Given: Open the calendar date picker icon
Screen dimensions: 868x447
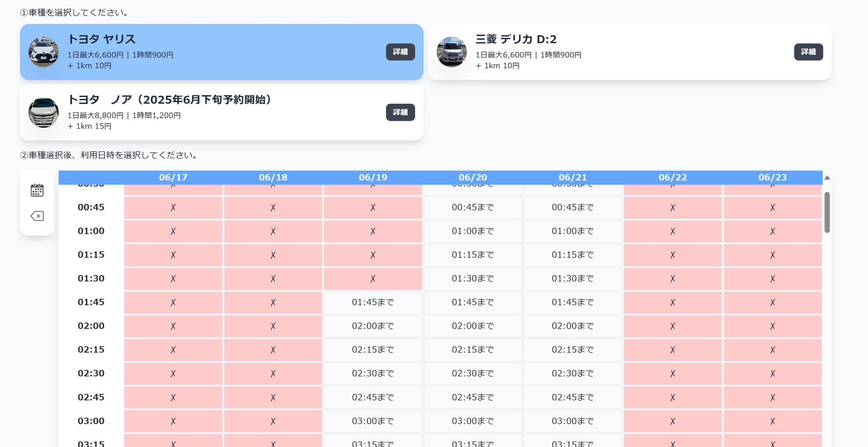Looking at the screenshot, I should [37, 190].
